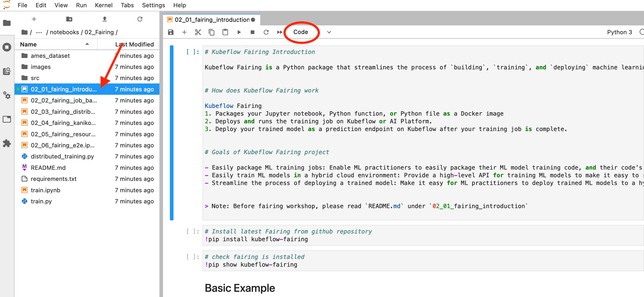Click into pip install kubeflow-fairing cell

tap(423, 235)
